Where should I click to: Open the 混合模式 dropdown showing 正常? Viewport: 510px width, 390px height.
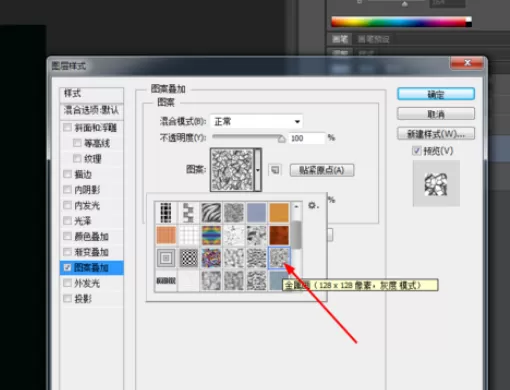pyautogui.click(x=256, y=121)
